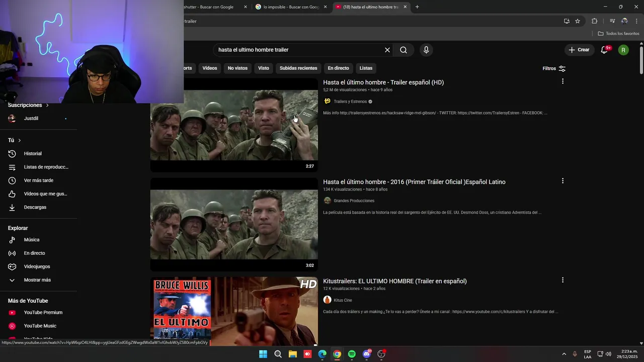The image size is (644, 362).
Task: Open Hasta el último hombre - Trailer español (HD) title
Action: click(x=383, y=82)
